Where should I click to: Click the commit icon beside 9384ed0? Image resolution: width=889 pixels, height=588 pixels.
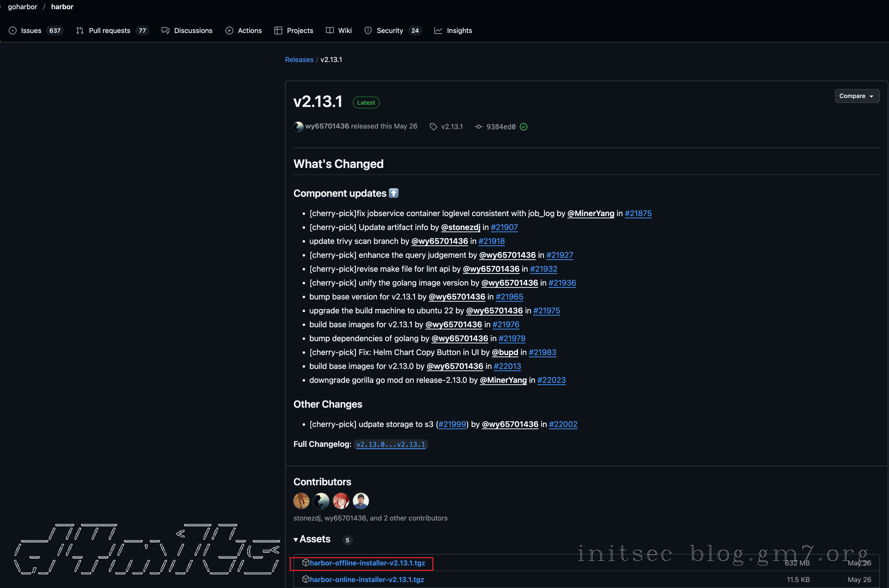(478, 127)
